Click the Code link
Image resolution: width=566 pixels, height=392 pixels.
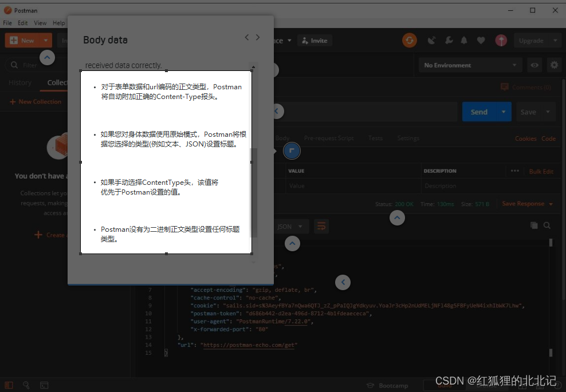pyautogui.click(x=548, y=138)
